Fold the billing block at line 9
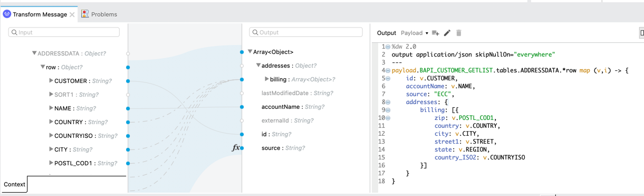 coord(388,110)
